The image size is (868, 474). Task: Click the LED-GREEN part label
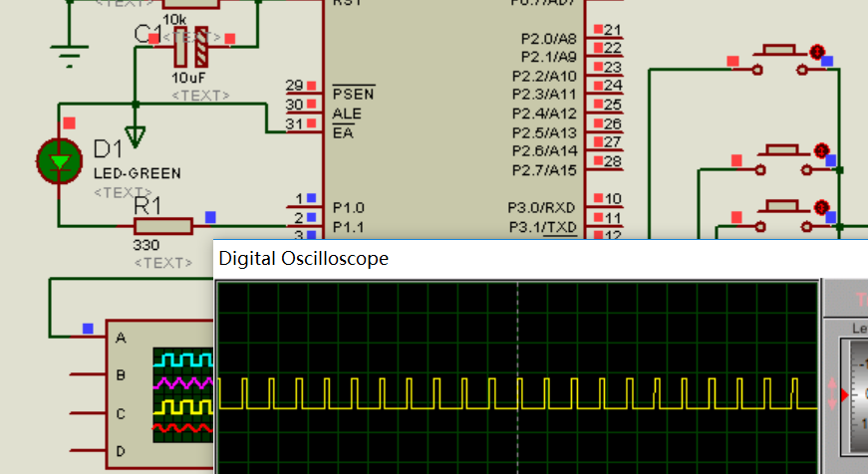[138, 173]
